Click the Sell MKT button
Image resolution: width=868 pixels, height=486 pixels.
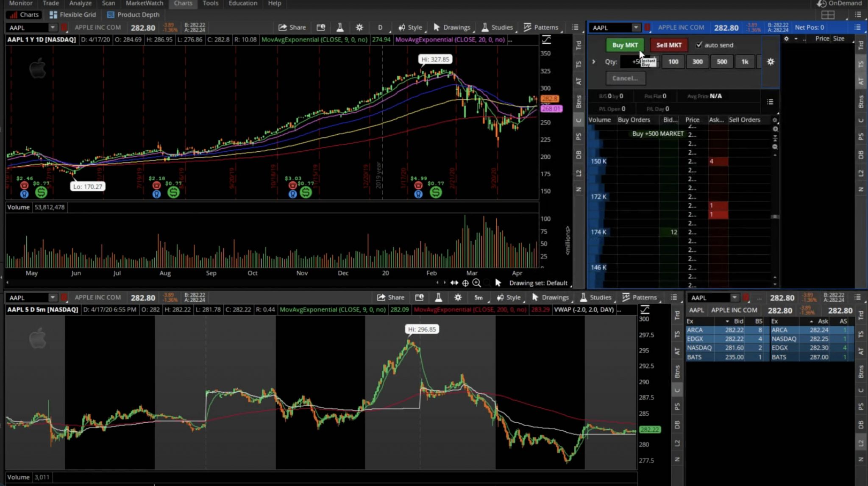pyautogui.click(x=669, y=45)
